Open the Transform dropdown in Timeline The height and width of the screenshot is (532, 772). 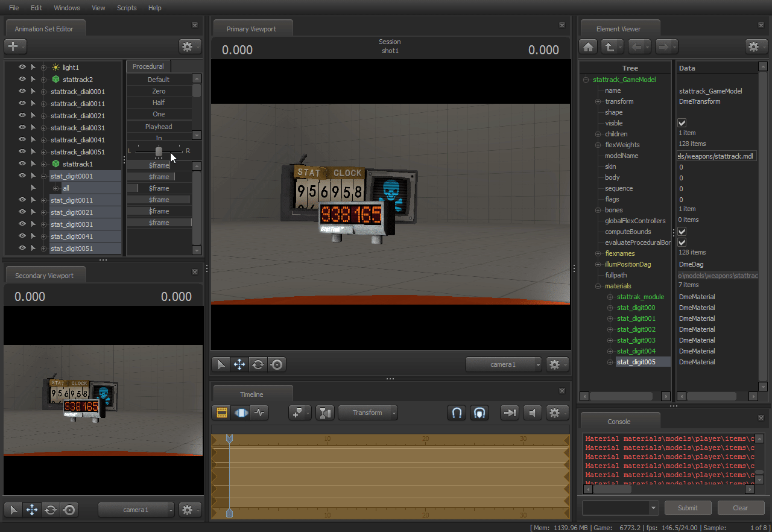(368, 413)
